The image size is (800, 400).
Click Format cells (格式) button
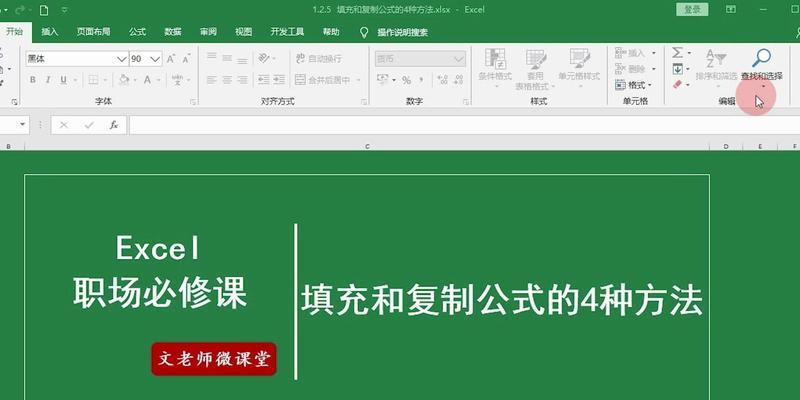coord(633,85)
